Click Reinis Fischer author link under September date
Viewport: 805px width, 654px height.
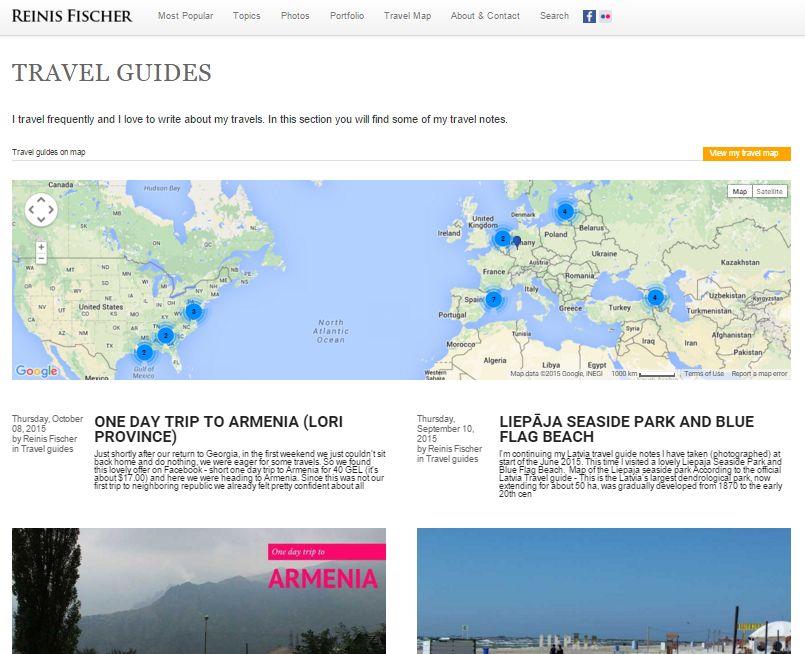(455, 449)
